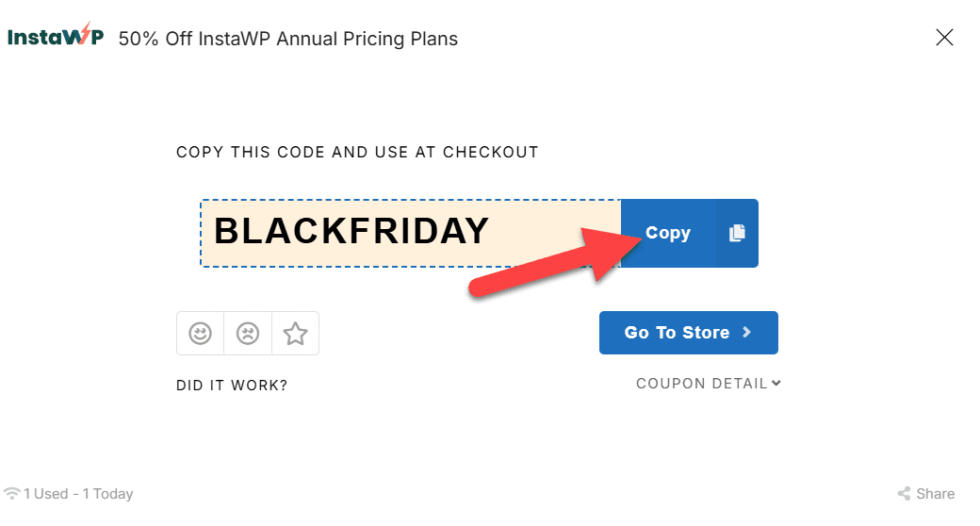The image size is (980, 526).
Task: Click the InstaWP logo
Action: click(55, 36)
